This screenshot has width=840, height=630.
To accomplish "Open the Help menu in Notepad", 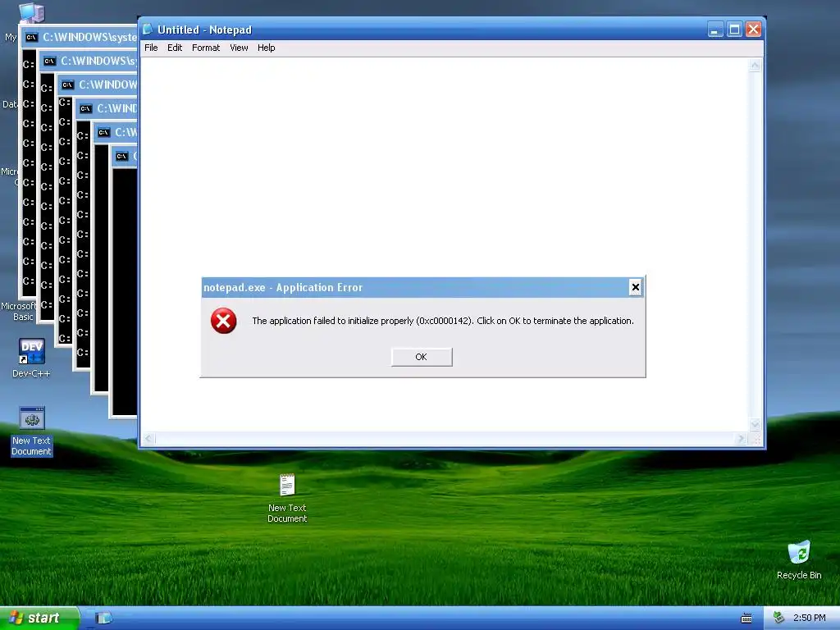I will (x=267, y=48).
